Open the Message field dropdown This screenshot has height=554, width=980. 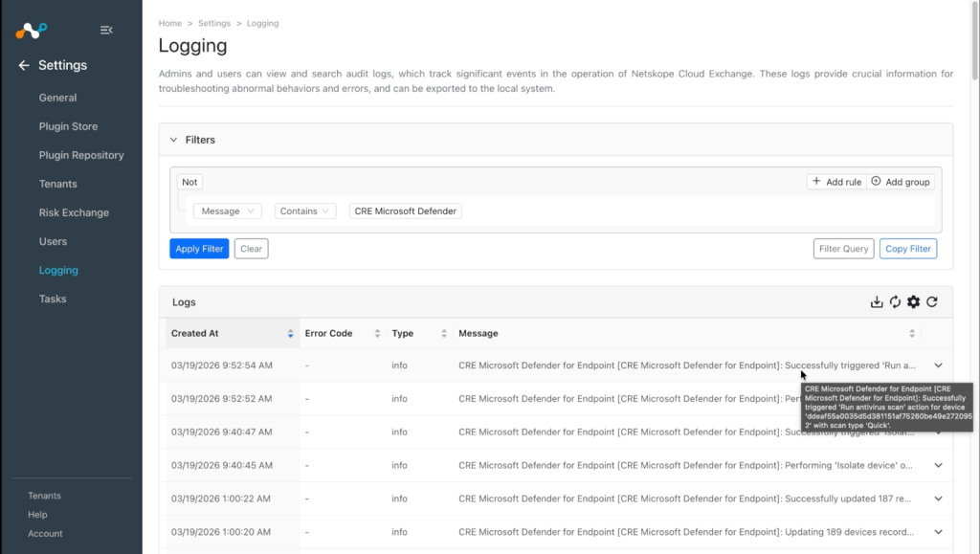coord(228,211)
